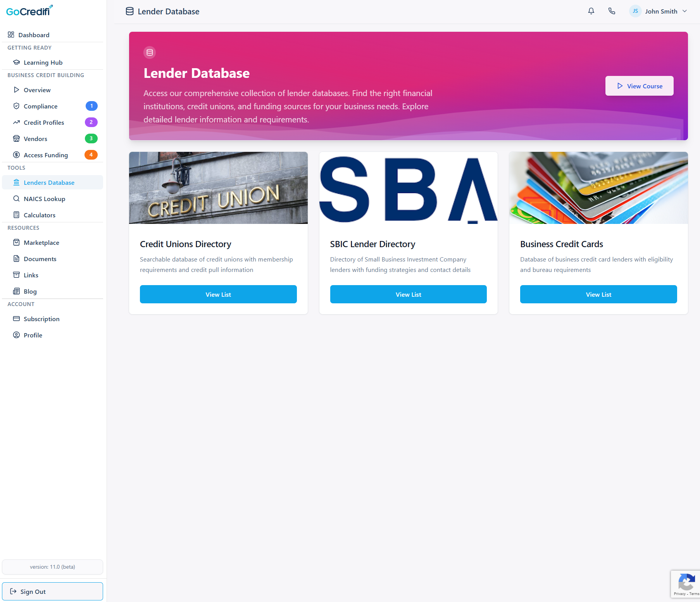Click the Access Funding dollar icon
Viewport: 700px width, 602px height.
click(16, 155)
